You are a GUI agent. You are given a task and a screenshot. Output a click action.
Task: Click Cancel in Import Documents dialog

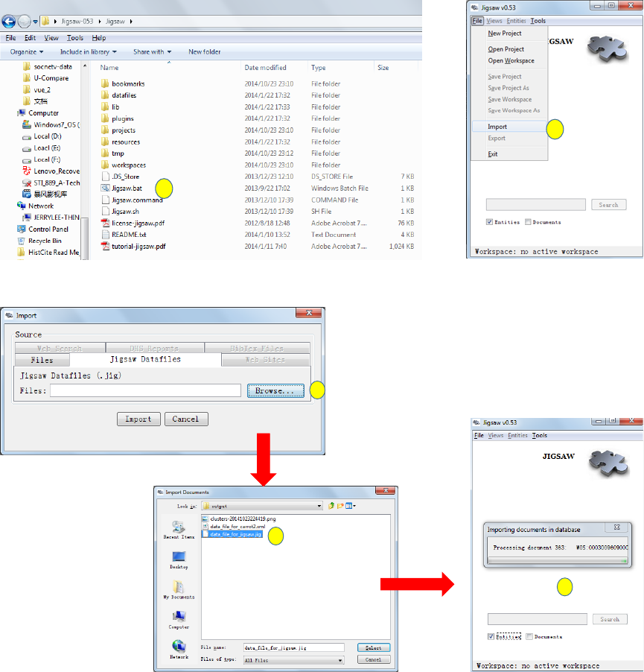coord(374,659)
